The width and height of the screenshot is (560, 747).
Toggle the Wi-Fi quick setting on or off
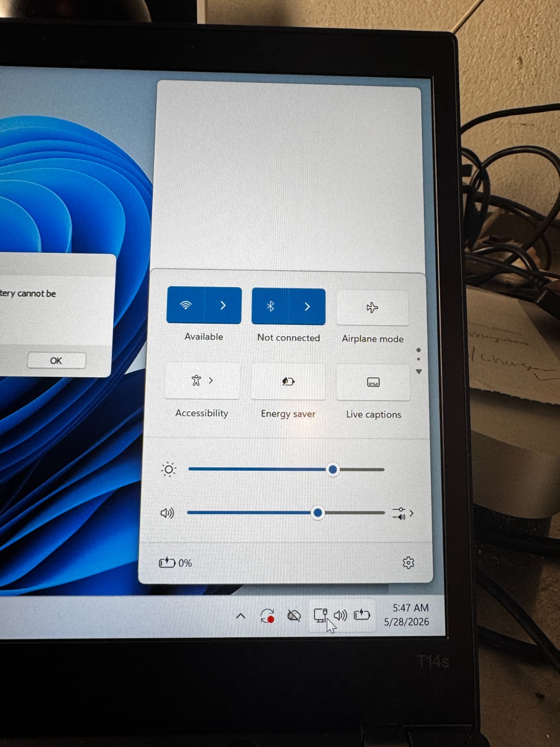pyautogui.click(x=186, y=305)
